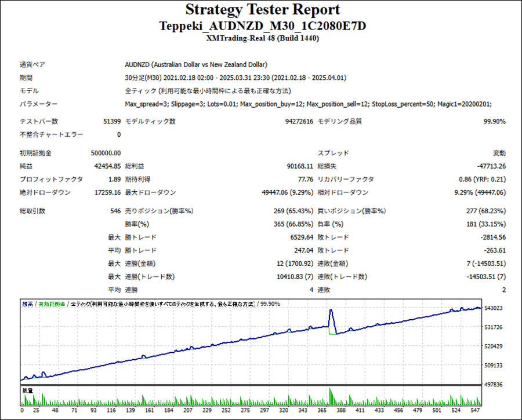
Task: Select expected payoff value 77.76
Action: click(306, 179)
